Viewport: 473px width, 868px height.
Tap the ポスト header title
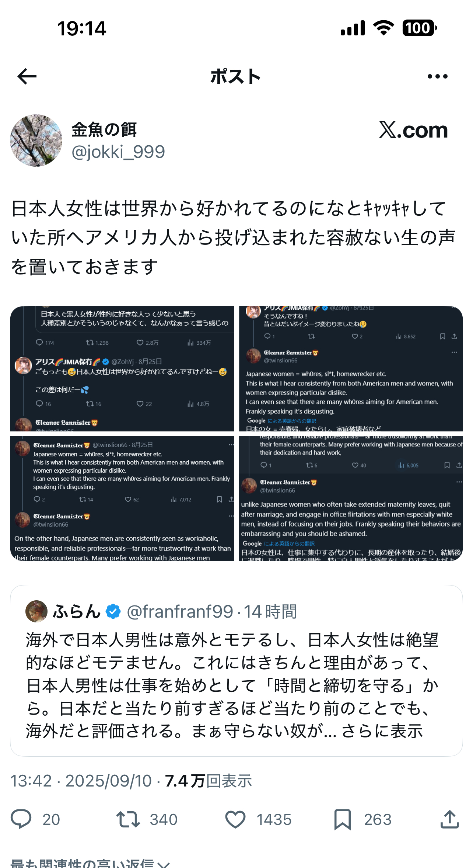pos(236,76)
